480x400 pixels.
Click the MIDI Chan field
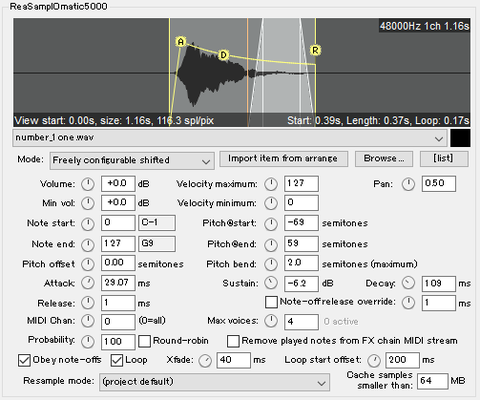tap(118, 322)
